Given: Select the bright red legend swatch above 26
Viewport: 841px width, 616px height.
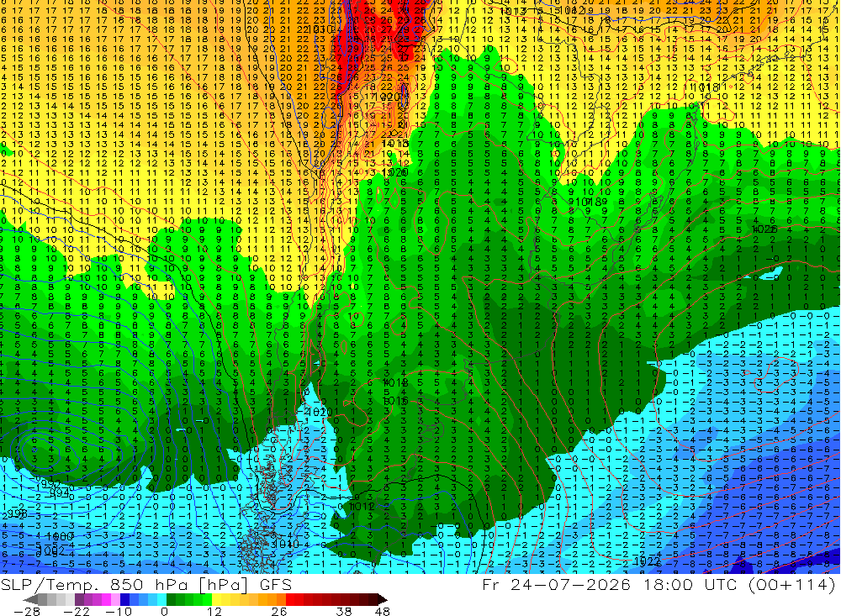Looking at the screenshot, I should coord(290,599).
